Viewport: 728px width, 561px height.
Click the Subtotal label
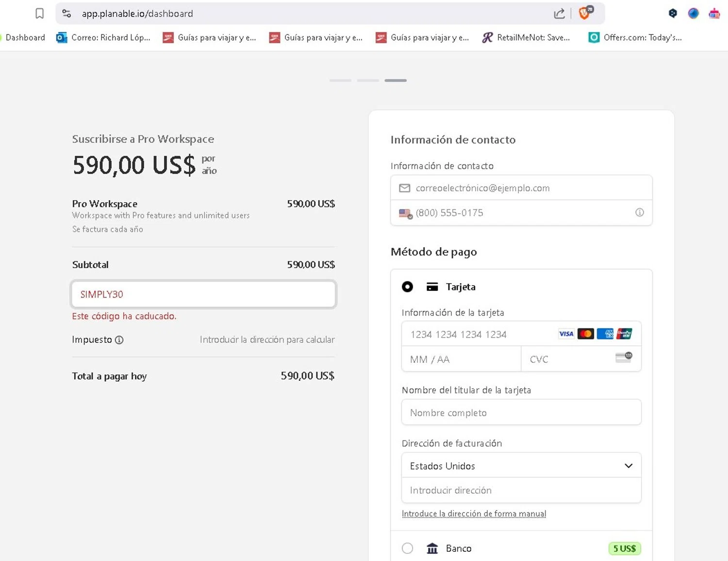pos(90,265)
